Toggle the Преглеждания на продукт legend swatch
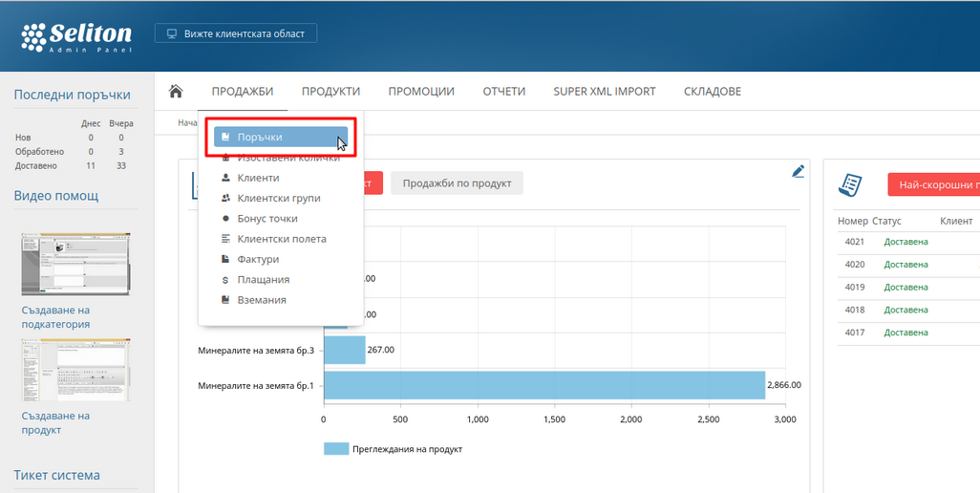Image resolution: width=980 pixels, height=493 pixels. (335, 449)
